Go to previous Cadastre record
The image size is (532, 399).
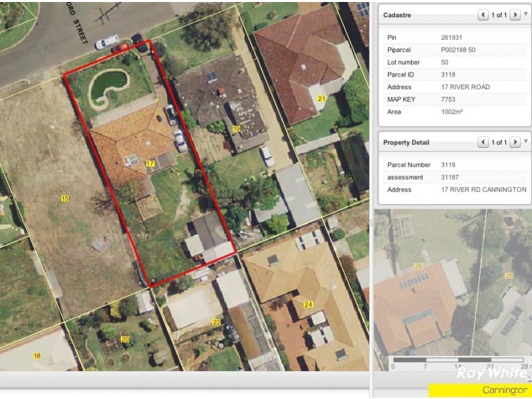[x=483, y=15]
